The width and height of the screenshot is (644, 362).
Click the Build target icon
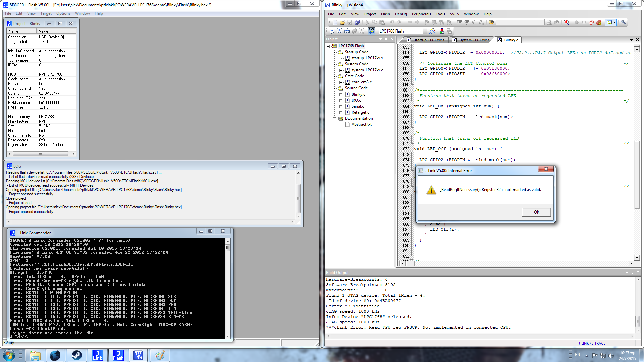tap(339, 31)
